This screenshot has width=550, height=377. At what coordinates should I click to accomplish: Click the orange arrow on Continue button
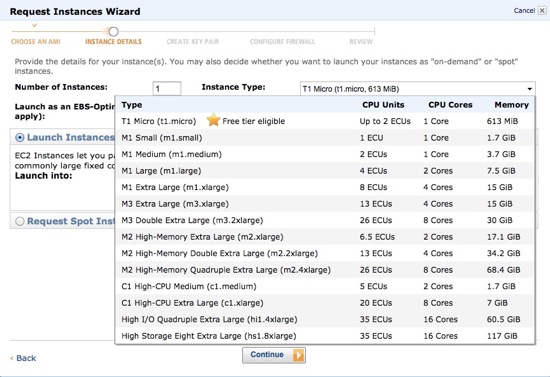click(298, 355)
